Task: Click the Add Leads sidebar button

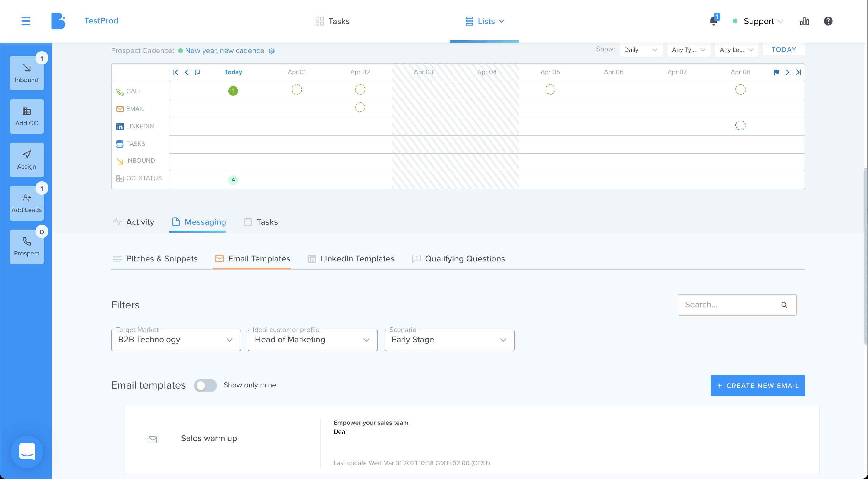Action: coord(27,203)
